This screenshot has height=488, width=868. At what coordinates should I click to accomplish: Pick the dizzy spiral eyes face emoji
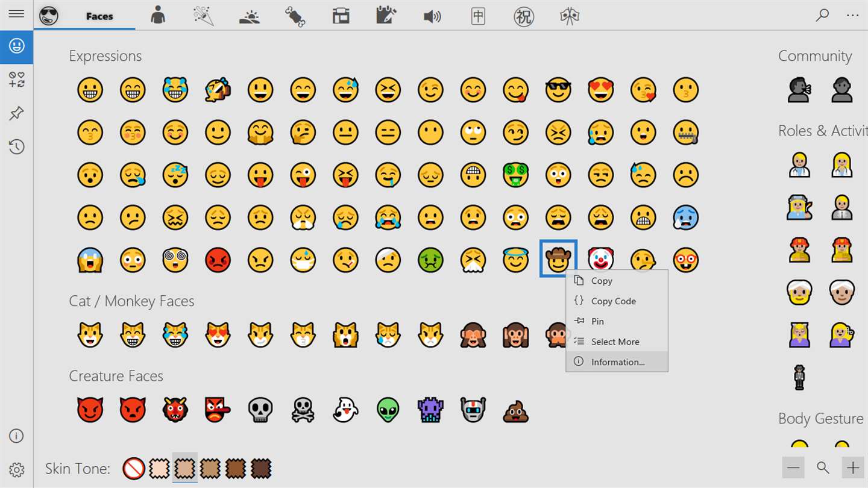click(x=175, y=260)
